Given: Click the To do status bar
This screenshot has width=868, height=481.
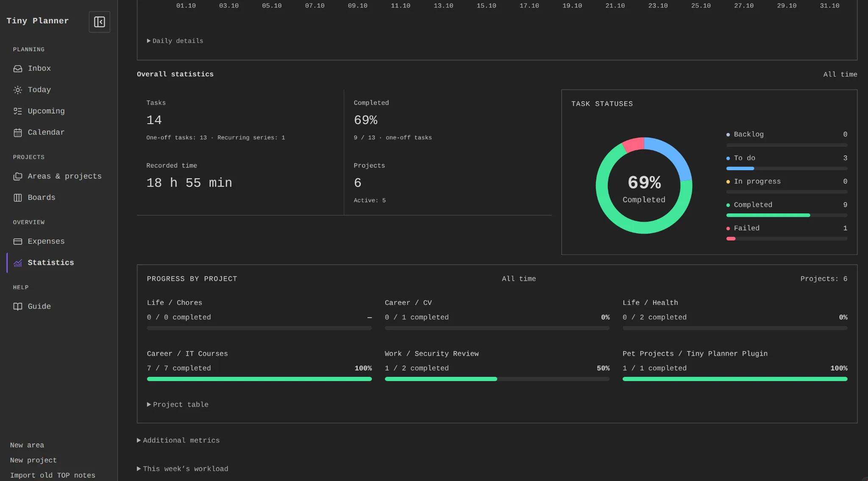Looking at the screenshot, I should 787,169.
